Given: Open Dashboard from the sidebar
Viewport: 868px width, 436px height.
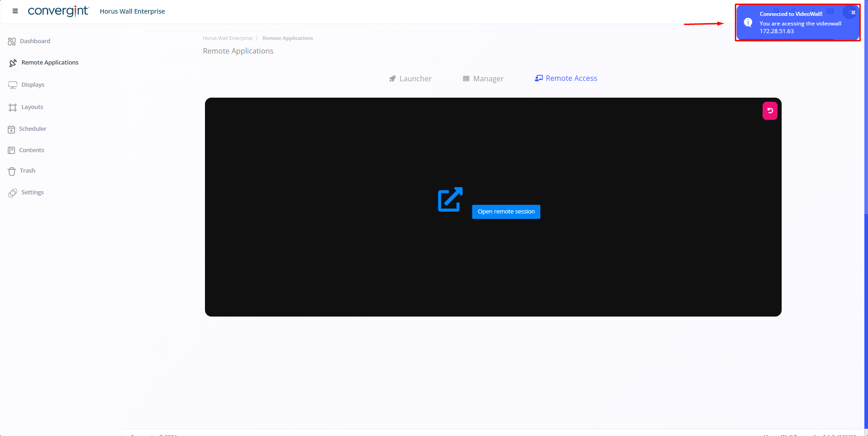Looking at the screenshot, I should click(35, 41).
